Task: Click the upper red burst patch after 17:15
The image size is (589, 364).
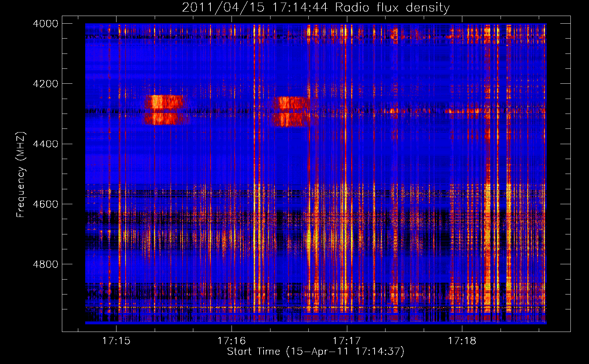Action: (x=165, y=102)
